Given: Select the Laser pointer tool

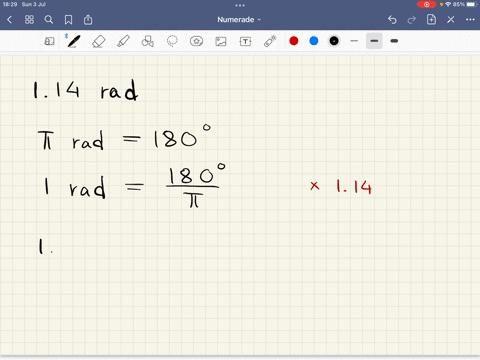Looking at the screenshot, I should pyautogui.click(x=270, y=41).
